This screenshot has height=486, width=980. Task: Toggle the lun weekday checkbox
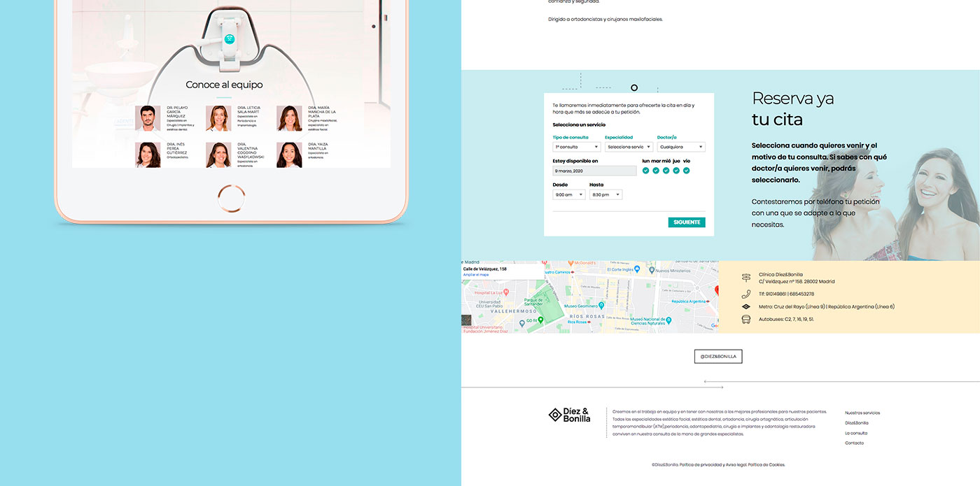(646, 171)
